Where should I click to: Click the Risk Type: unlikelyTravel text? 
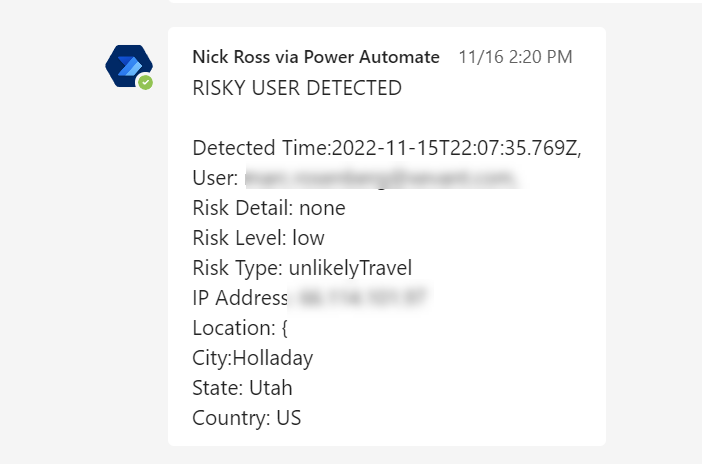(x=302, y=268)
